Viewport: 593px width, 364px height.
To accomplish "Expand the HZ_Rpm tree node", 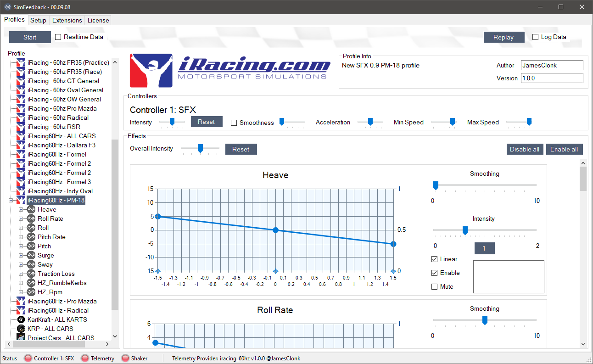I will 21,292.
